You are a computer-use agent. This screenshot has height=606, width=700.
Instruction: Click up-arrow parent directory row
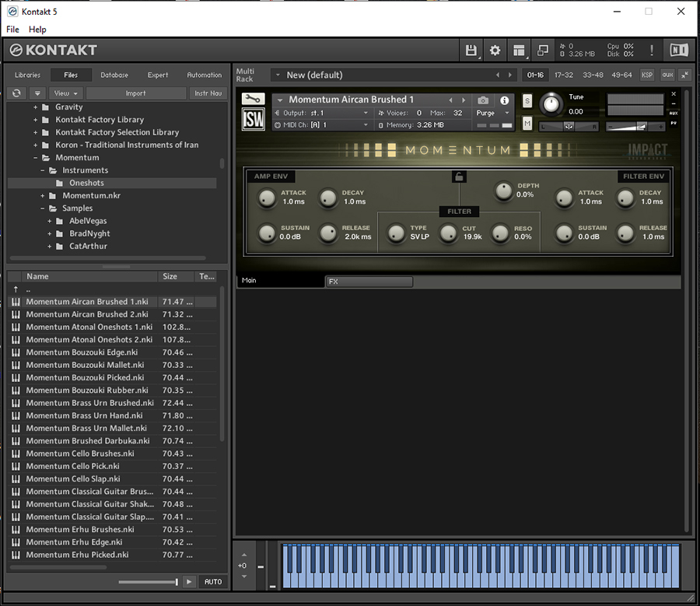click(x=111, y=289)
